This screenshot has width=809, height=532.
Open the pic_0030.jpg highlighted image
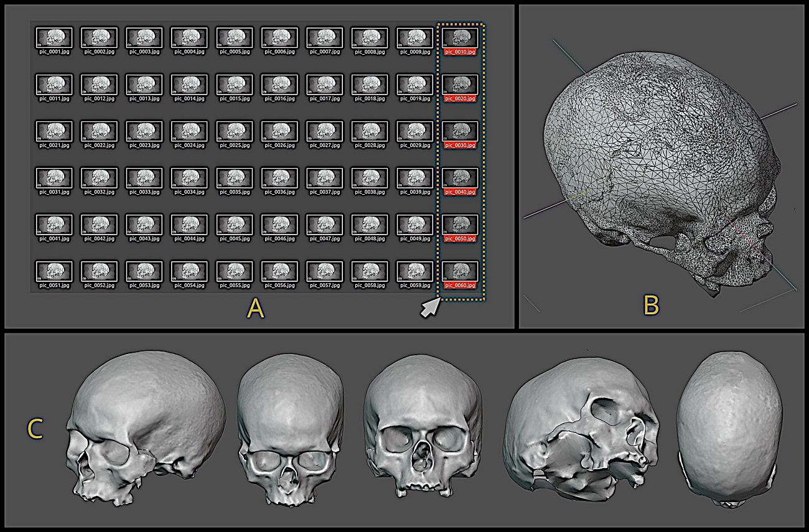click(x=460, y=131)
